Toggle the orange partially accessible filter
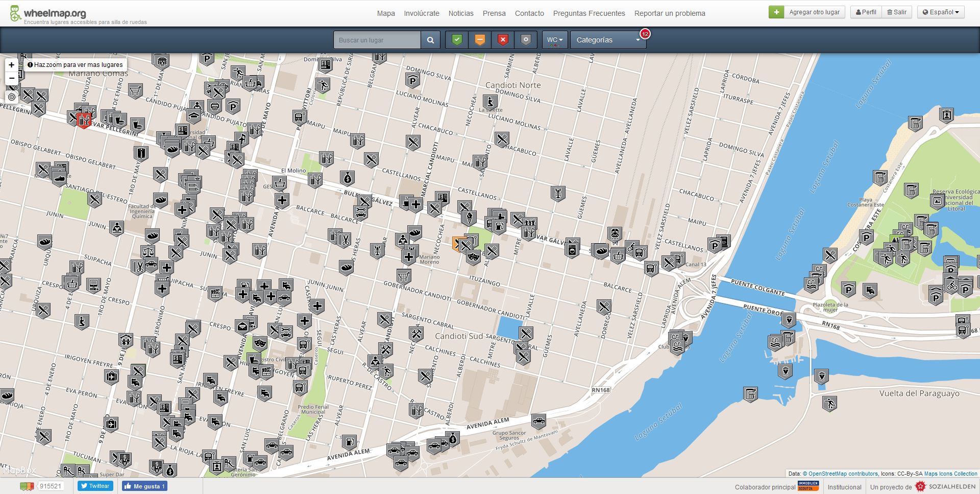Screen dimensions: 980x494 pos(480,40)
